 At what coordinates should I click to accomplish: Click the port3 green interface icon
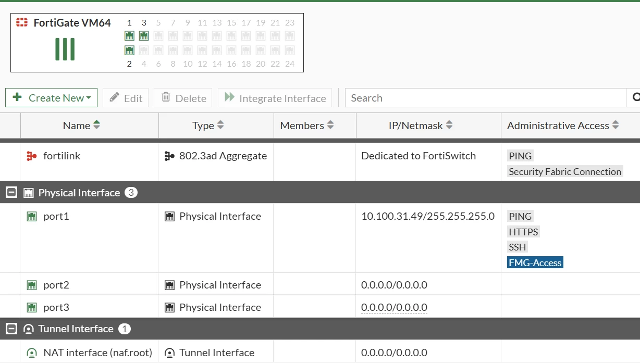(x=32, y=307)
